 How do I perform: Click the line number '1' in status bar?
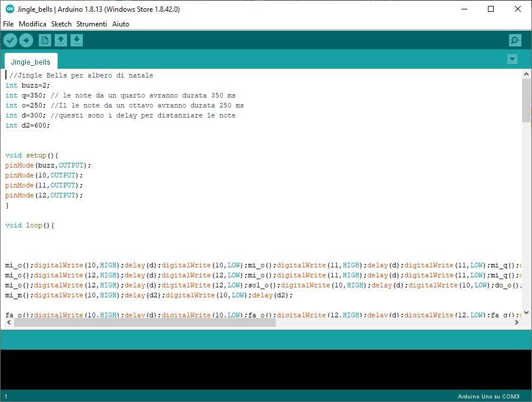(x=6, y=396)
